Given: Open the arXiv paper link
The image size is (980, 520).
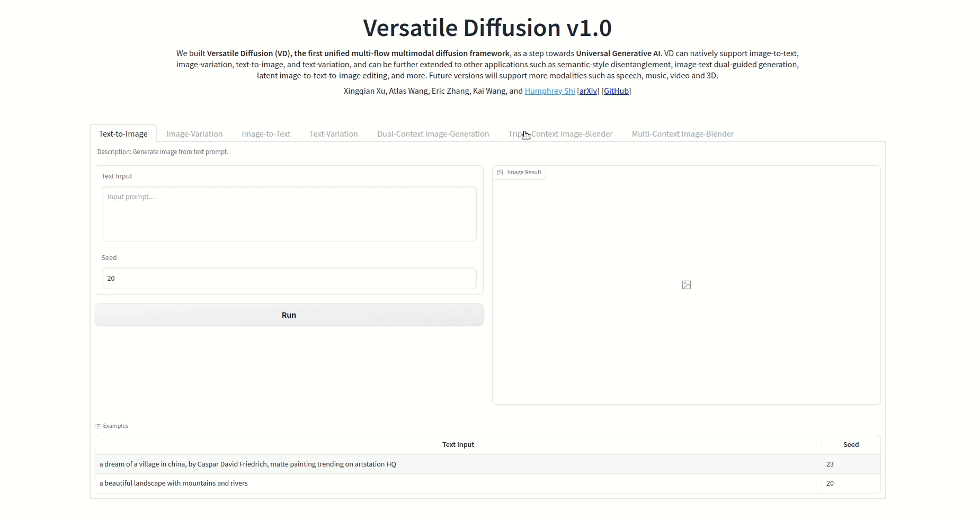Looking at the screenshot, I should pyautogui.click(x=588, y=91).
